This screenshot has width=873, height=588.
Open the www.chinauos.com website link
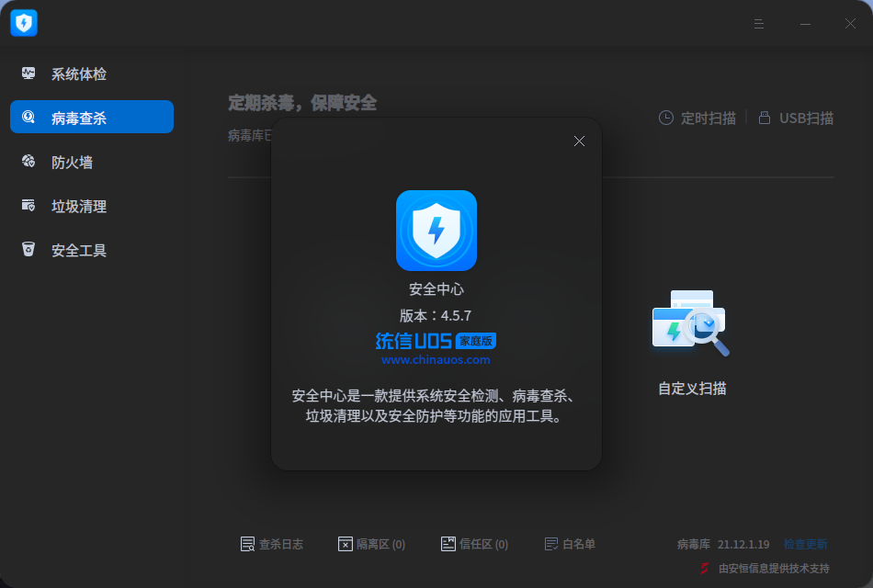point(436,357)
